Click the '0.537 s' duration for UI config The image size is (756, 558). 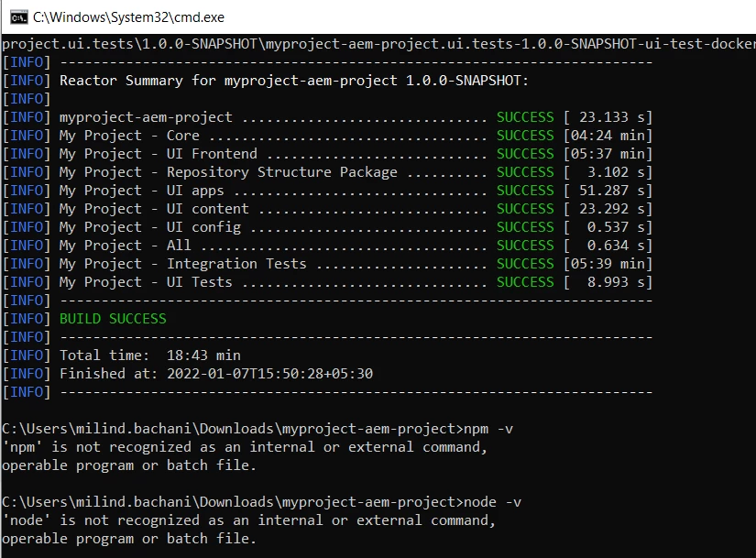point(616,227)
